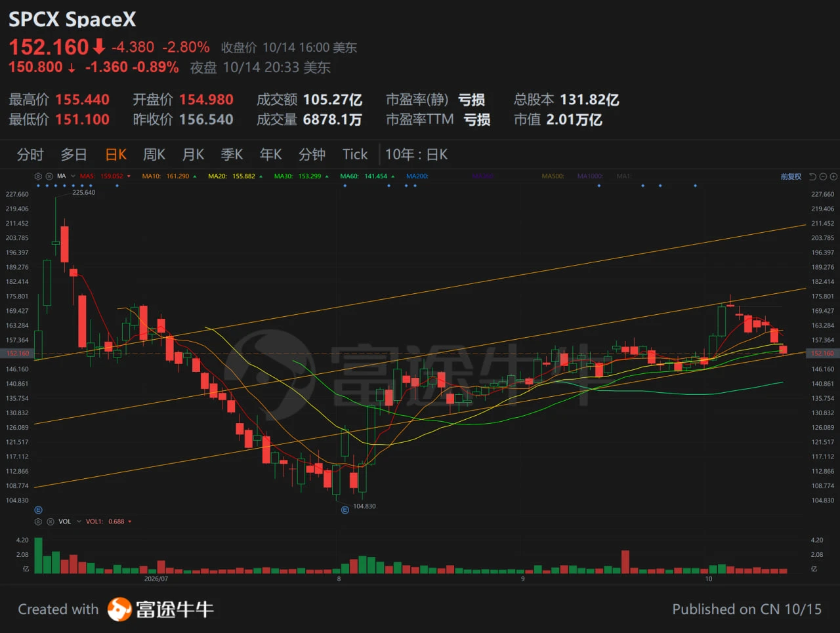
Task: Switch to the 多日 tab
Action: coord(73,155)
